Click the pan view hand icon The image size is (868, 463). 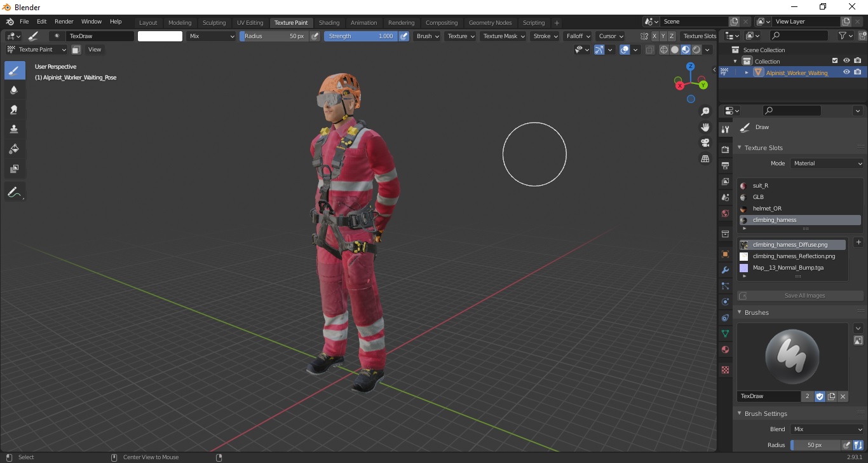705,127
